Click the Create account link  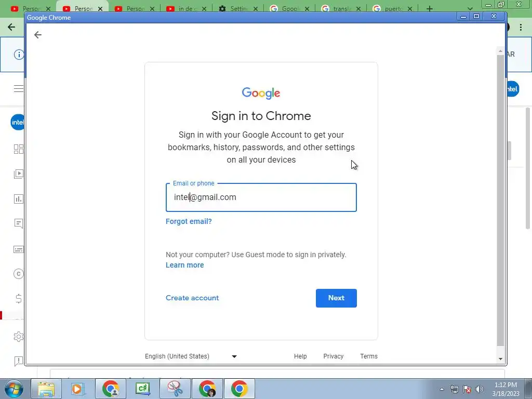[192, 298]
